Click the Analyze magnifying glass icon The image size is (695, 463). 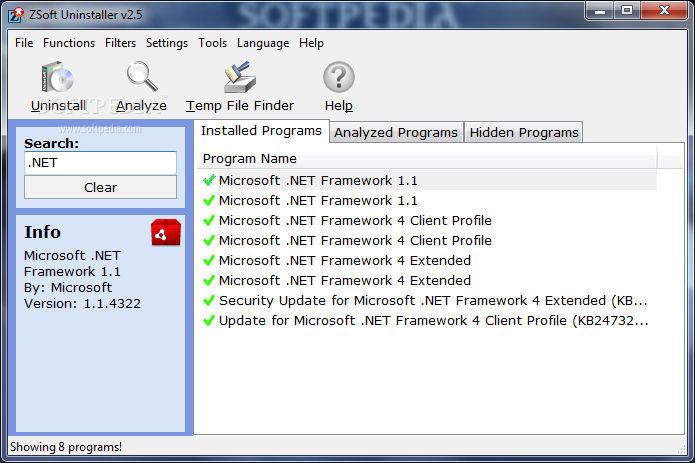point(141,77)
